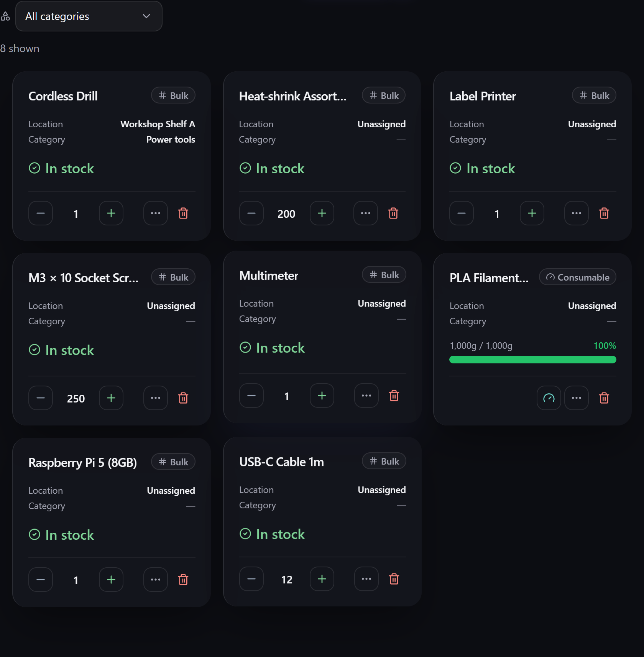Screen dimensions: 644x657
Task: Click the Workshop Shelf A location value
Action: click(158, 124)
